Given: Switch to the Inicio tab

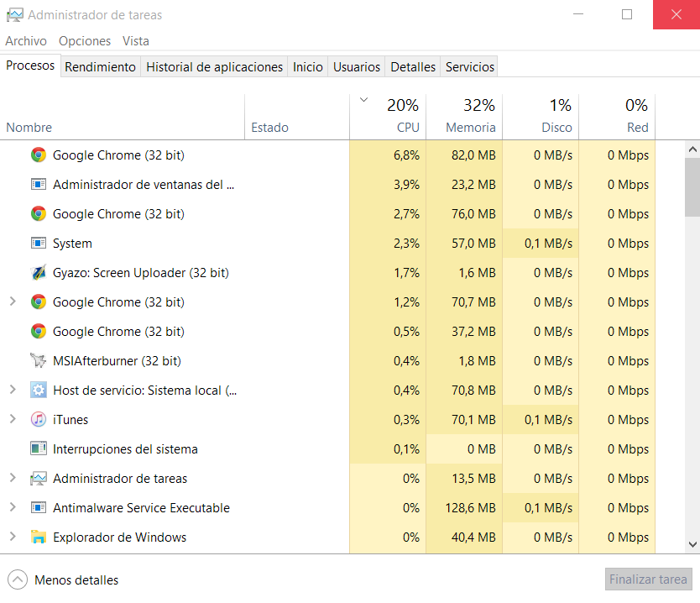Looking at the screenshot, I should click(x=307, y=67).
